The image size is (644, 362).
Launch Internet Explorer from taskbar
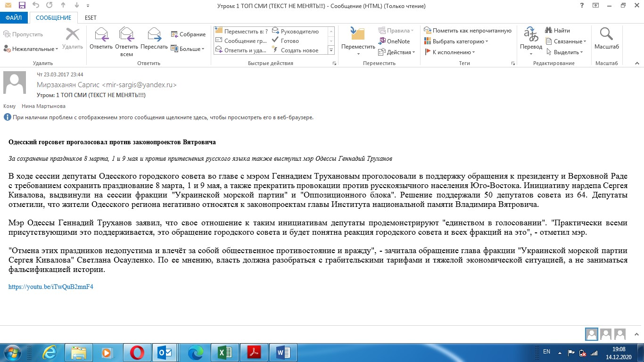[x=50, y=353]
